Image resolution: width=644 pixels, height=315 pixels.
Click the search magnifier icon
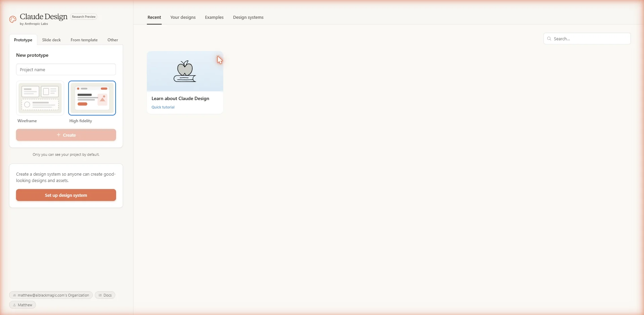549,39
